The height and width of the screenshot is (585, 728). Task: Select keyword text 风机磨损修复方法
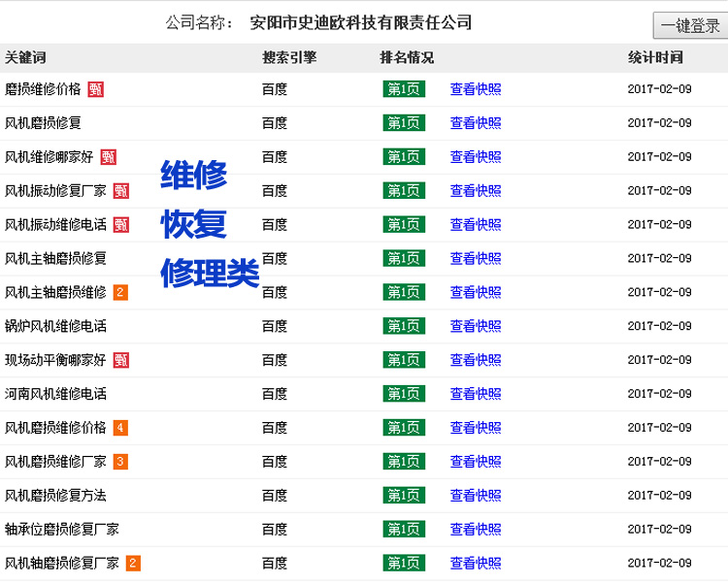tap(55, 496)
